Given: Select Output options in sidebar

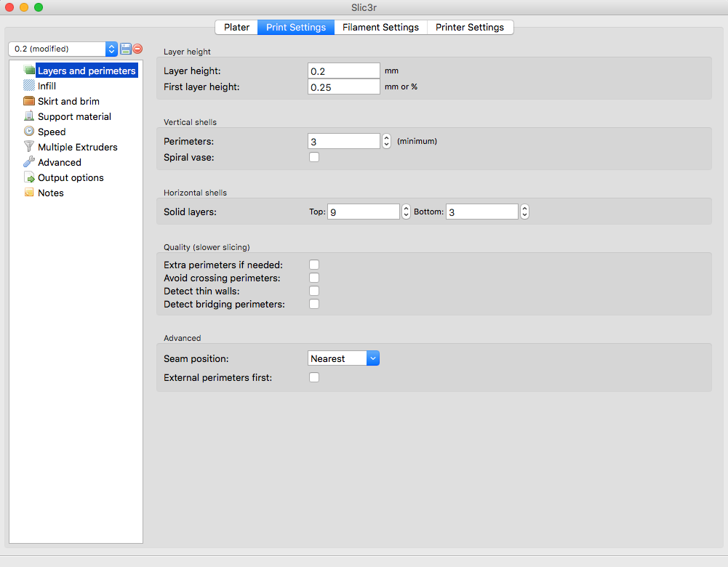Looking at the screenshot, I should pyautogui.click(x=71, y=177).
